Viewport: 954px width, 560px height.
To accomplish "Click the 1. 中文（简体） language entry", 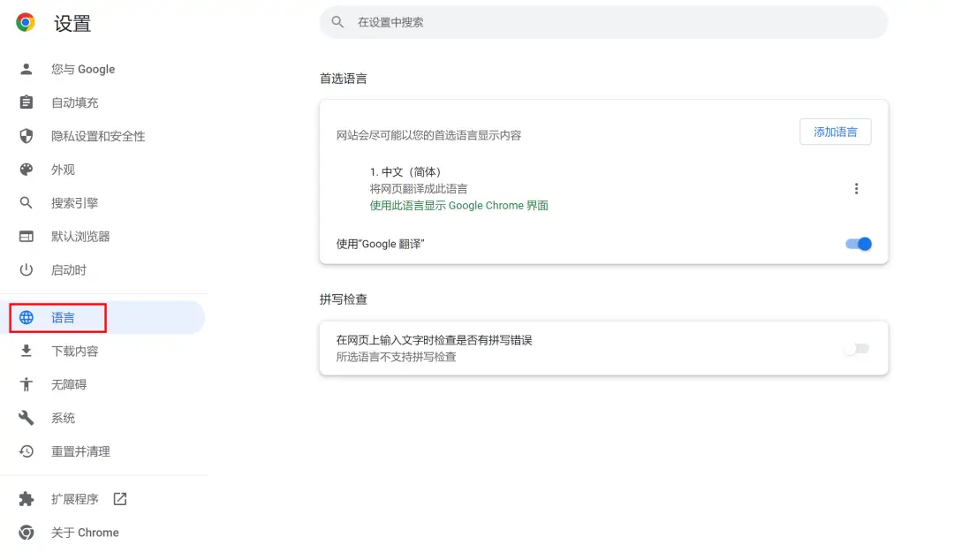I will 405,172.
